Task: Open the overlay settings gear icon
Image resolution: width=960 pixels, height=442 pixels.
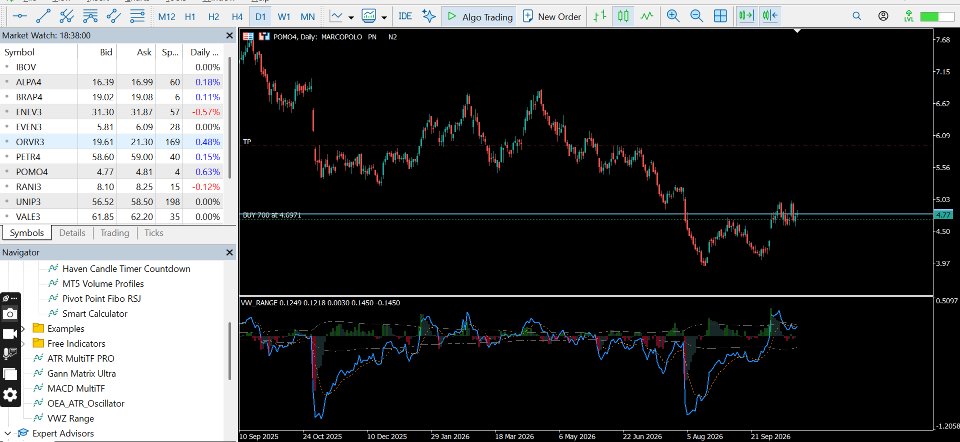Action: tap(10, 395)
